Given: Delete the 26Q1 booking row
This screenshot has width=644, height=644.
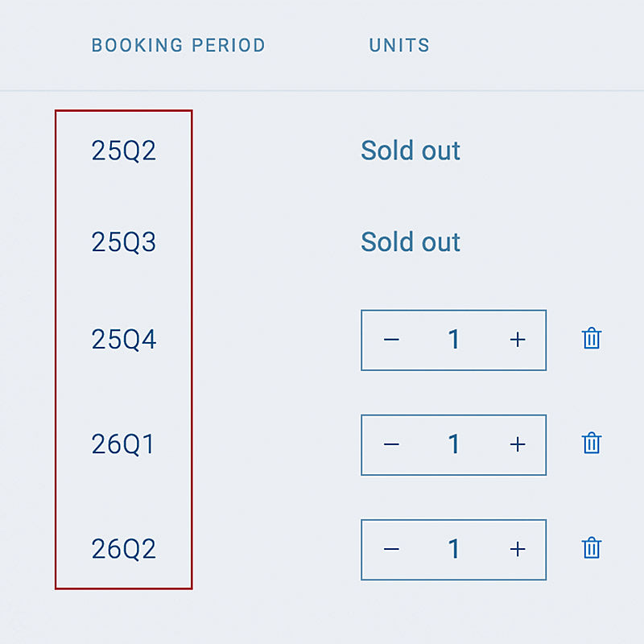Looking at the screenshot, I should tap(592, 444).
